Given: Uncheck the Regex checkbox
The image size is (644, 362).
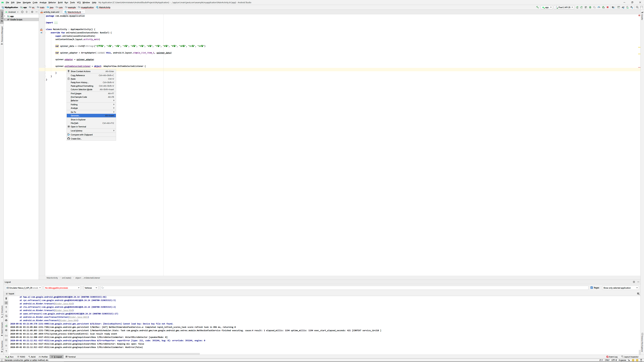Looking at the screenshot, I should (x=592, y=288).
